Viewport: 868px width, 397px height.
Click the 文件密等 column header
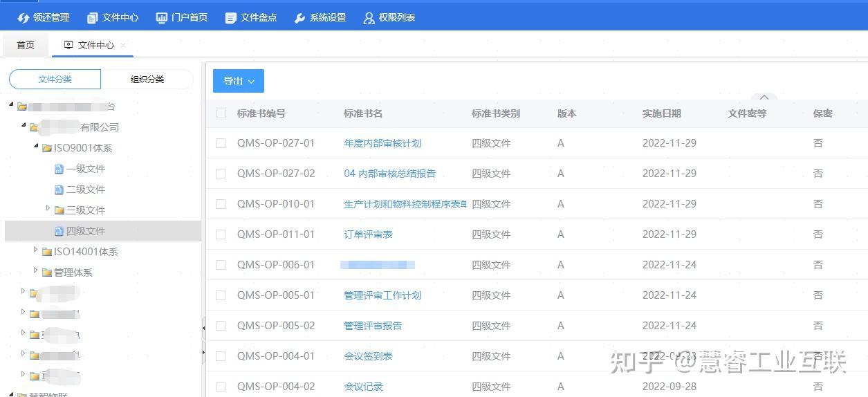coord(747,113)
